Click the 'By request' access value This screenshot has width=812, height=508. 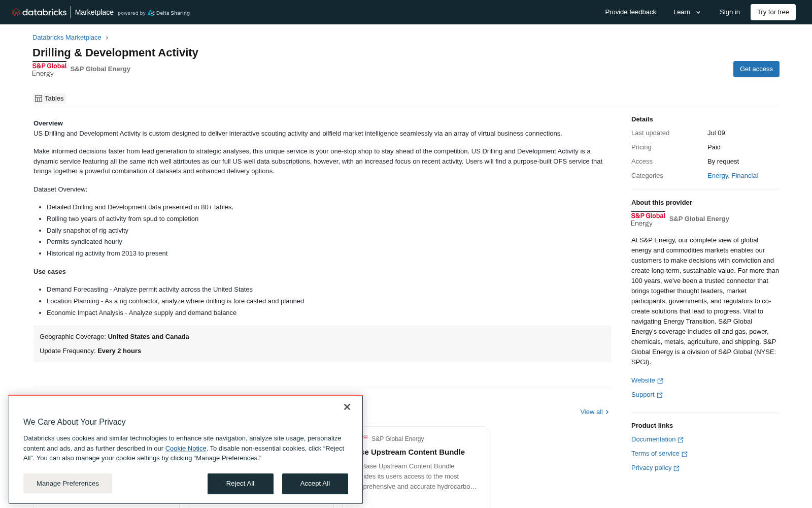click(723, 162)
